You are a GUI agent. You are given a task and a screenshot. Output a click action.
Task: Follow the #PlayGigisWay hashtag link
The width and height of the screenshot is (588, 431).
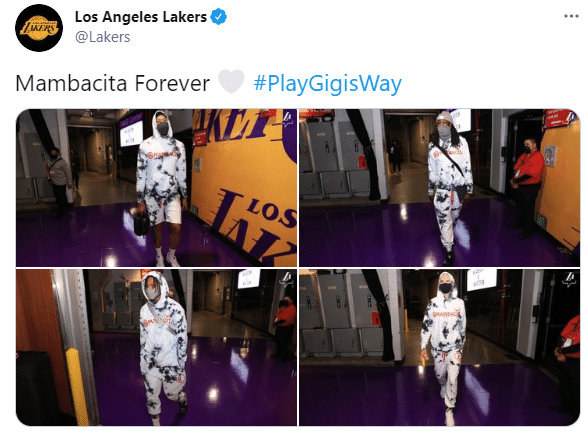[327, 83]
